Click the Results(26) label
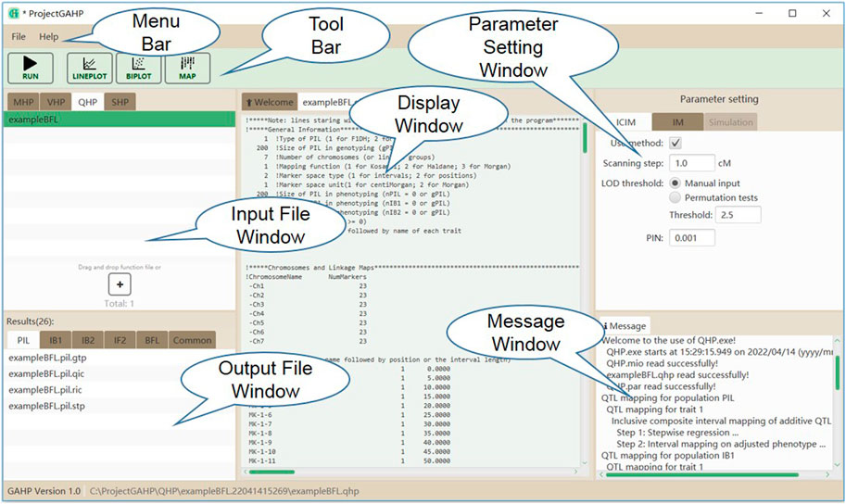846x504 pixels. pyautogui.click(x=31, y=321)
